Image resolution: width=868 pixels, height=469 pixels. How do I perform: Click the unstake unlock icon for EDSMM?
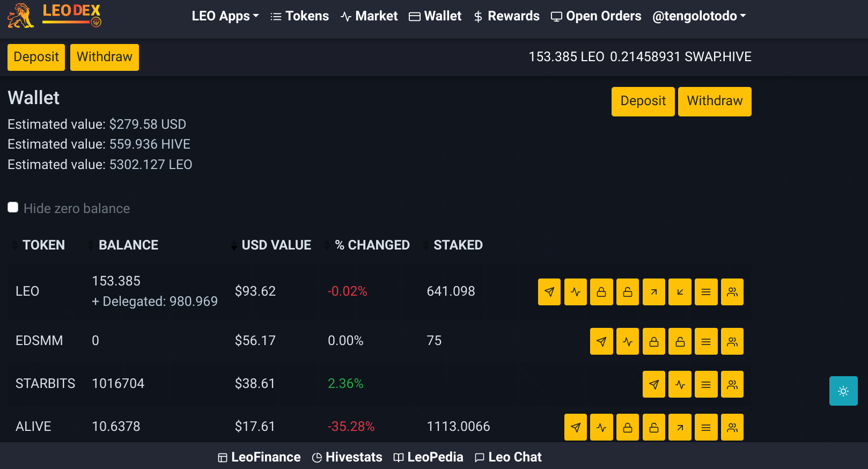point(680,341)
